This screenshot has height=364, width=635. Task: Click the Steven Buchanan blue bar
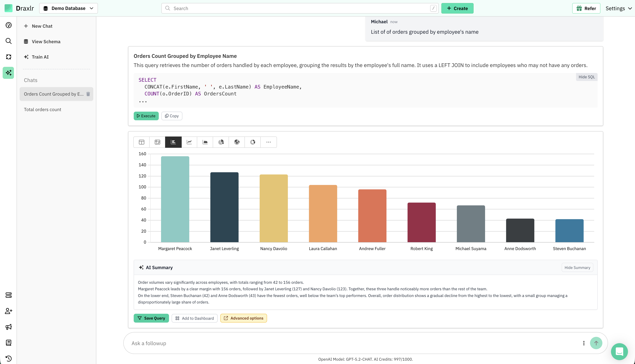[569, 231]
